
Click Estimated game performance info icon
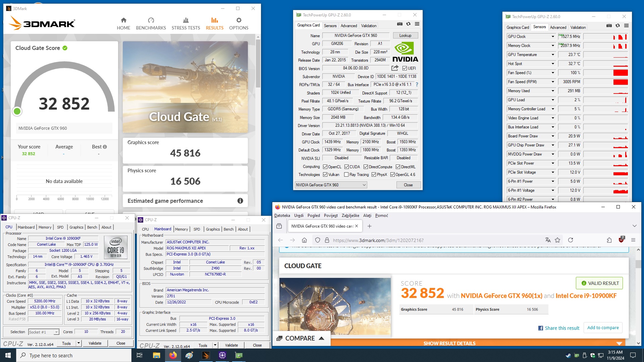[240, 201]
